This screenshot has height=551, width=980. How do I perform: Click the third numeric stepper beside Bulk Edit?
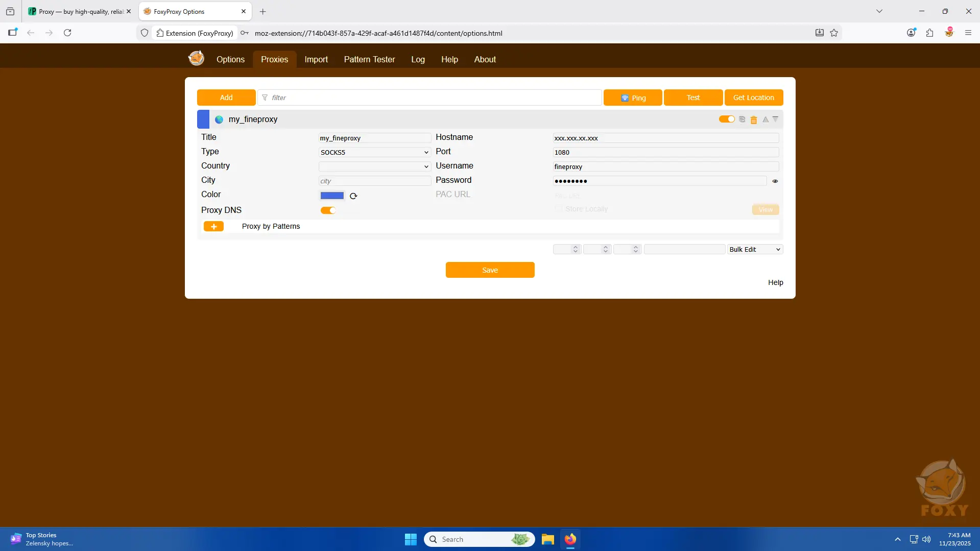(627, 249)
